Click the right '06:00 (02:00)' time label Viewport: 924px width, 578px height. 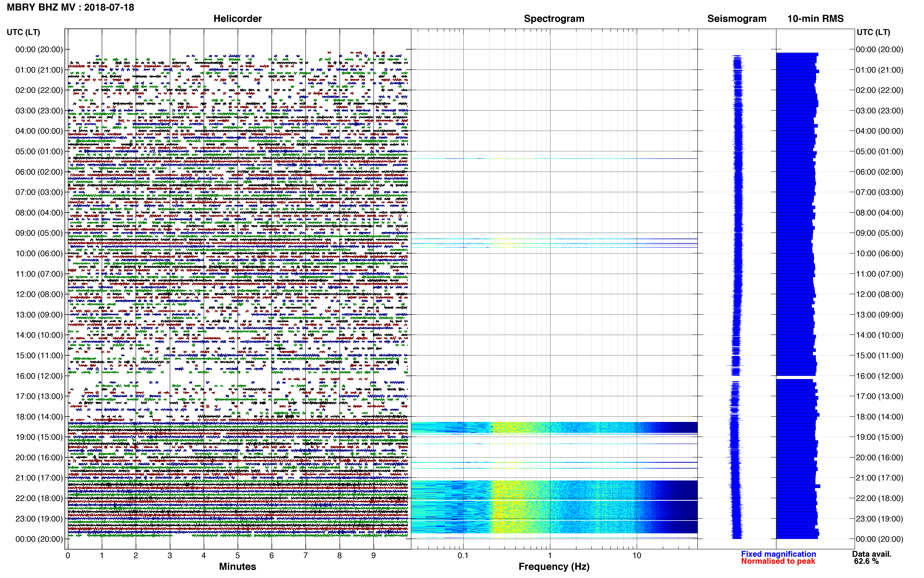(879, 172)
